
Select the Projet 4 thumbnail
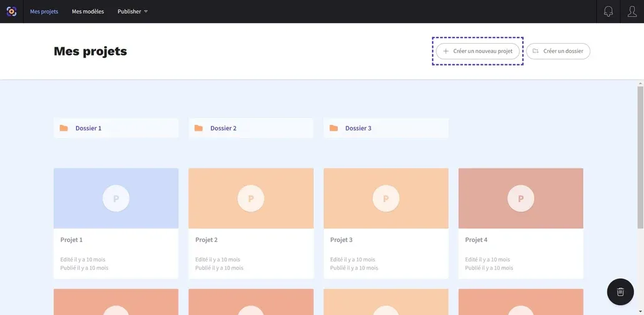click(x=521, y=198)
